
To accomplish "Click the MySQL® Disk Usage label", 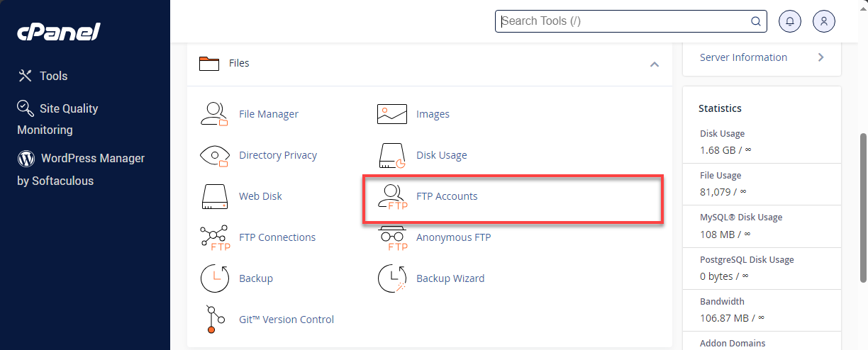I will 741,218.
